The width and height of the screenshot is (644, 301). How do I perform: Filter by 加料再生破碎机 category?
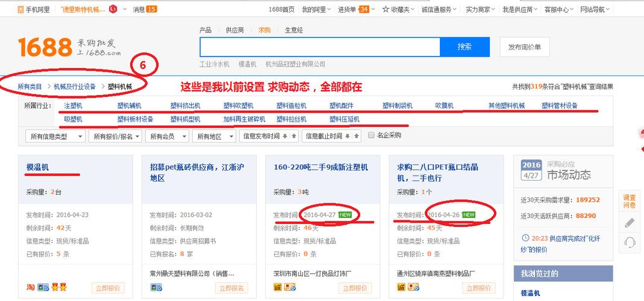(x=245, y=119)
